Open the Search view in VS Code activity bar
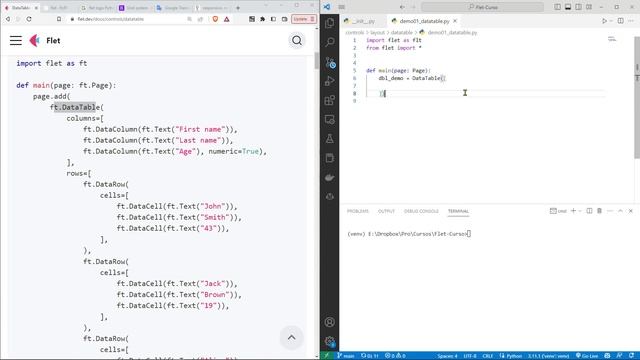The height and width of the screenshot is (360, 640). tap(329, 42)
